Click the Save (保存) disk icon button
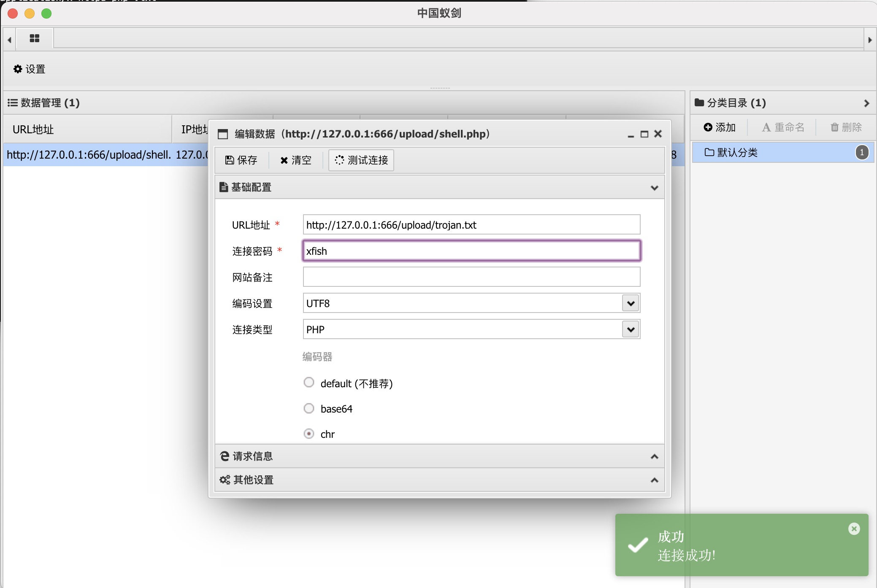The image size is (877, 588). 241,160
